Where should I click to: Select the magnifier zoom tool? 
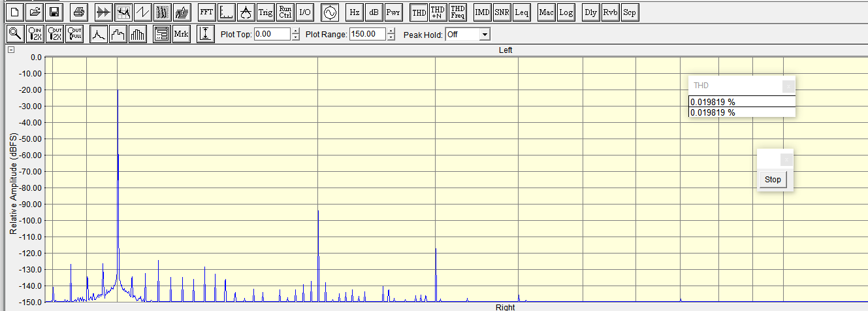[x=15, y=35]
